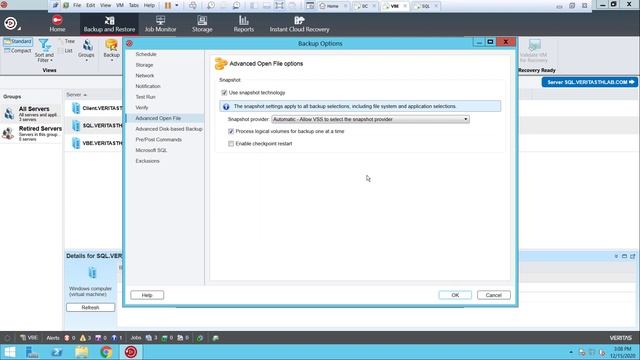
Task: Click the error alerts icon in status bar
Action: coord(67,338)
